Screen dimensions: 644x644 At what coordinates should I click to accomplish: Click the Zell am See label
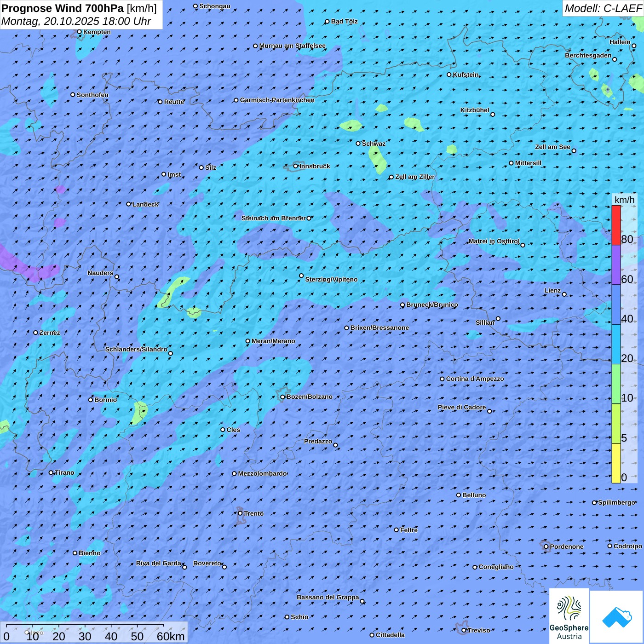(552, 147)
